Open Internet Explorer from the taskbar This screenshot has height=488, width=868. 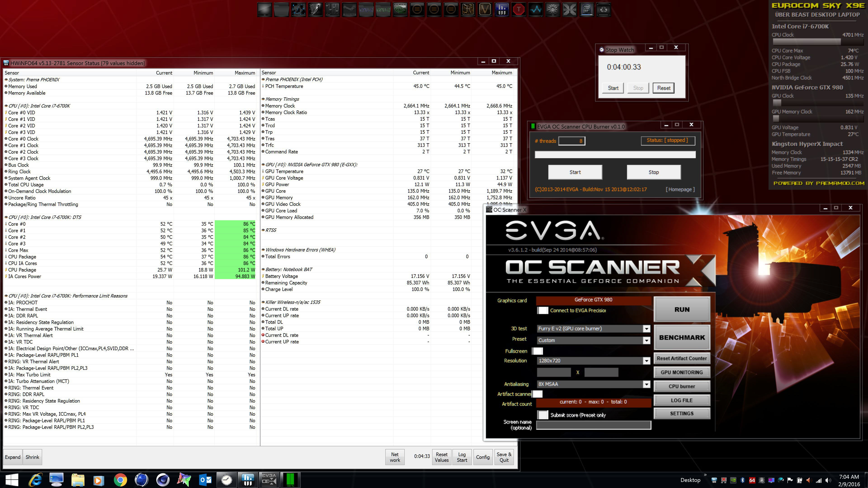click(x=35, y=480)
